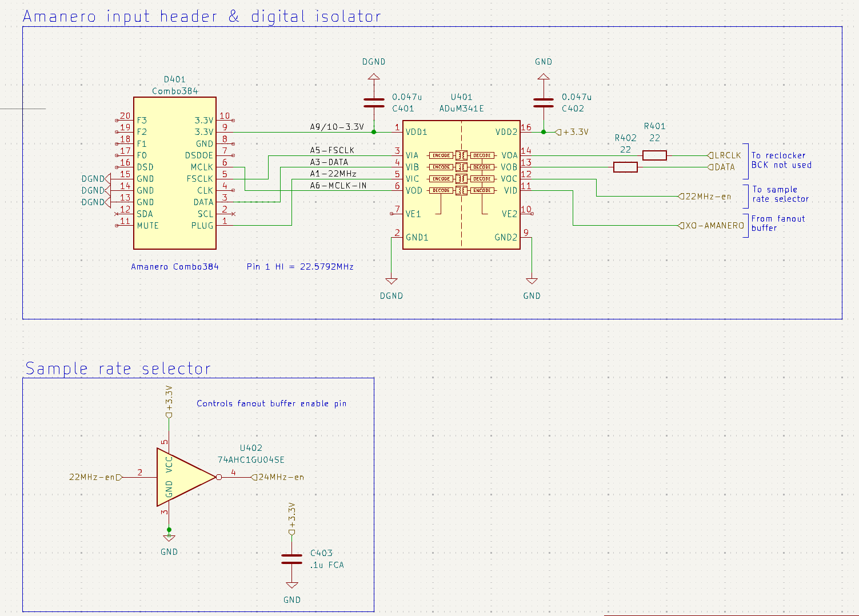
Task: Click the 'Pin 1 HI = 22.5792MHz' note
Action: (x=300, y=267)
